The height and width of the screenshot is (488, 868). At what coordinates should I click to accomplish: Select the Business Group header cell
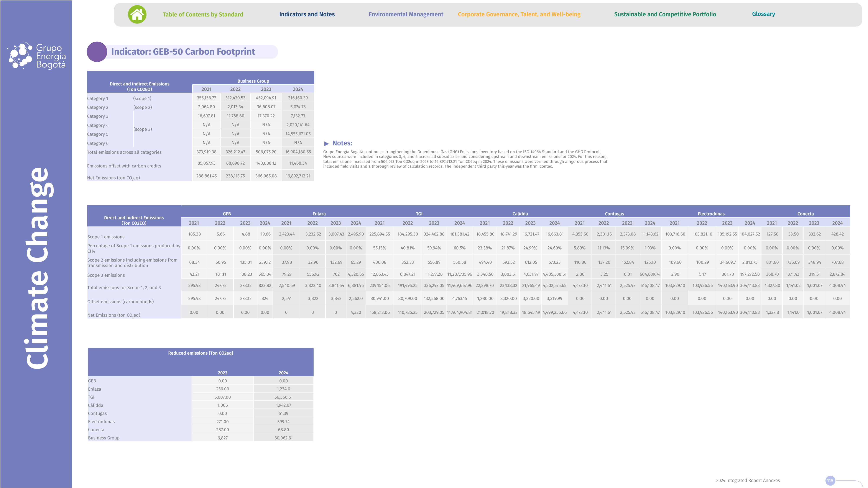[253, 81]
